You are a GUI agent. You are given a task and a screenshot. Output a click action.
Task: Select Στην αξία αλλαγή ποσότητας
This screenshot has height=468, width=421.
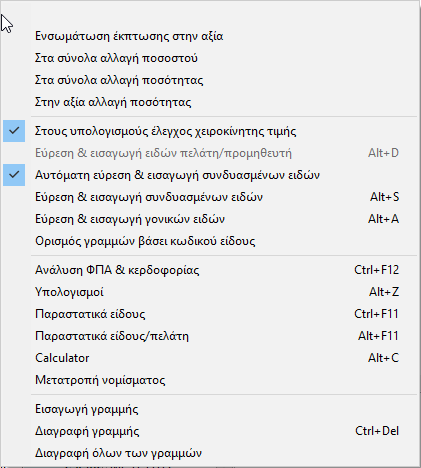pos(210,102)
